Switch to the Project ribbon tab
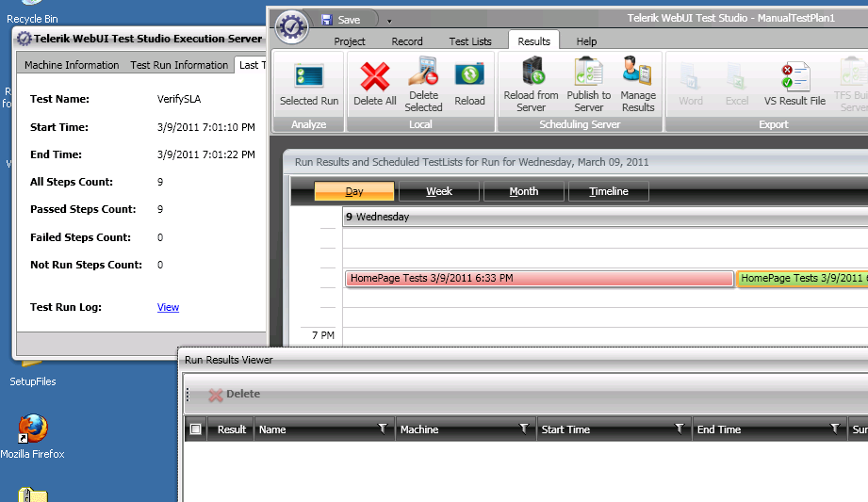Viewport: 868px width, 502px height. (350, 41)
